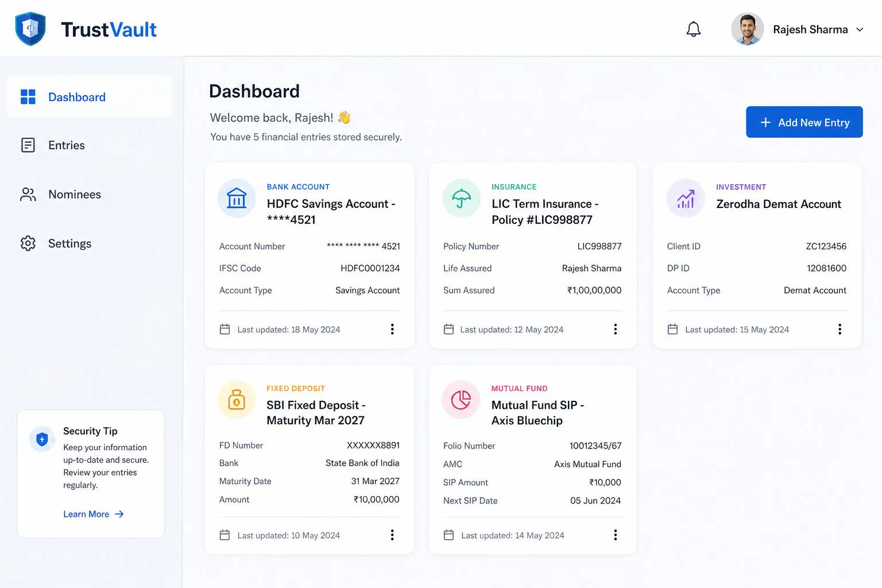Open the Mutual Fund SIP Axis Bluechip title
The width and height of the screenshot is (882, 588).
tap(537, 412)
